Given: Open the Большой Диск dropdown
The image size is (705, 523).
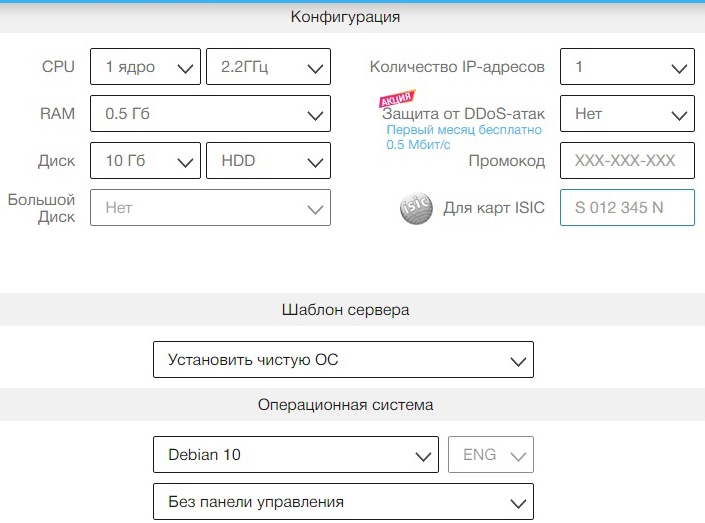Looking at the screenshot, I should [210, 208].
